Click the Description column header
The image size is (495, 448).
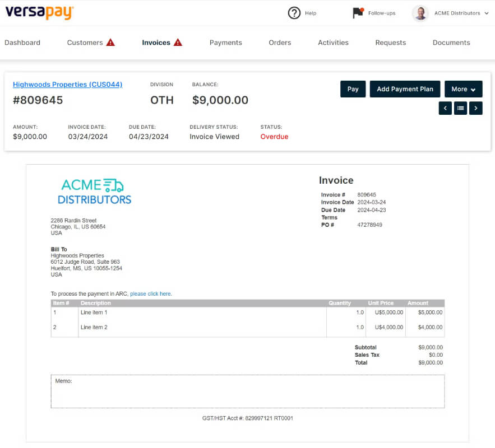click(96, 303)
